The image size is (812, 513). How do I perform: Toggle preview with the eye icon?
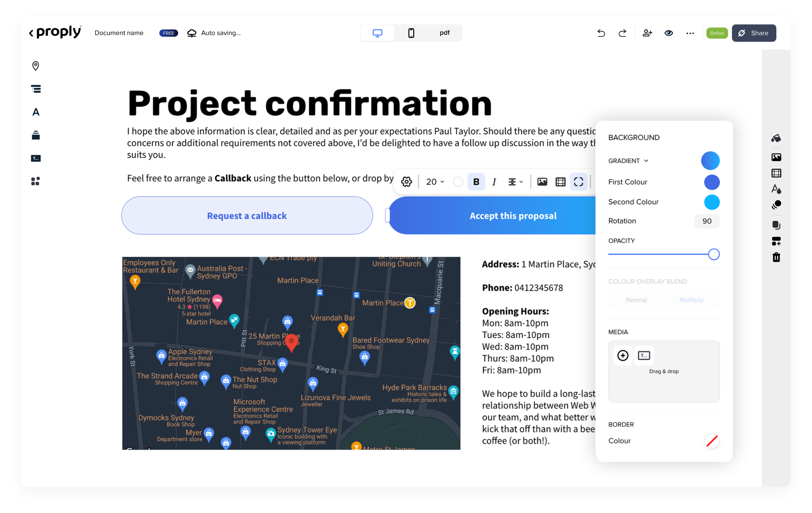(669, 33)
